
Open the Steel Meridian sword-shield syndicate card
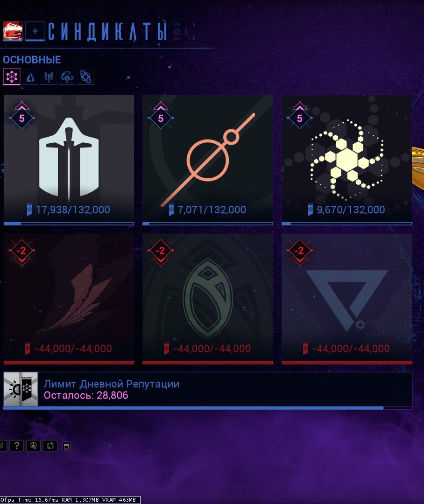[x=69, y=160]
